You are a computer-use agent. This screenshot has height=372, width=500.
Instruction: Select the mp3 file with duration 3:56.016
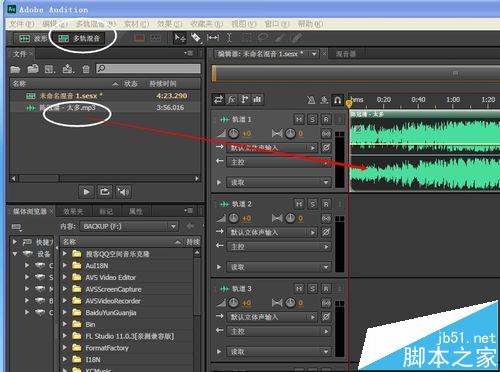coord(105,108)
